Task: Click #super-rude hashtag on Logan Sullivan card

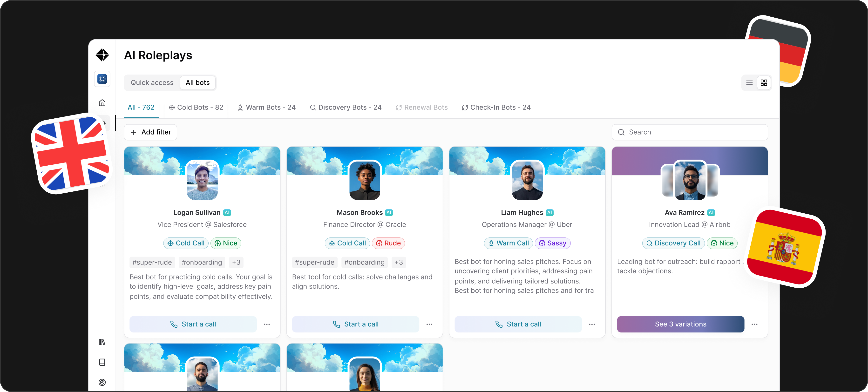Action: (152, 262)
